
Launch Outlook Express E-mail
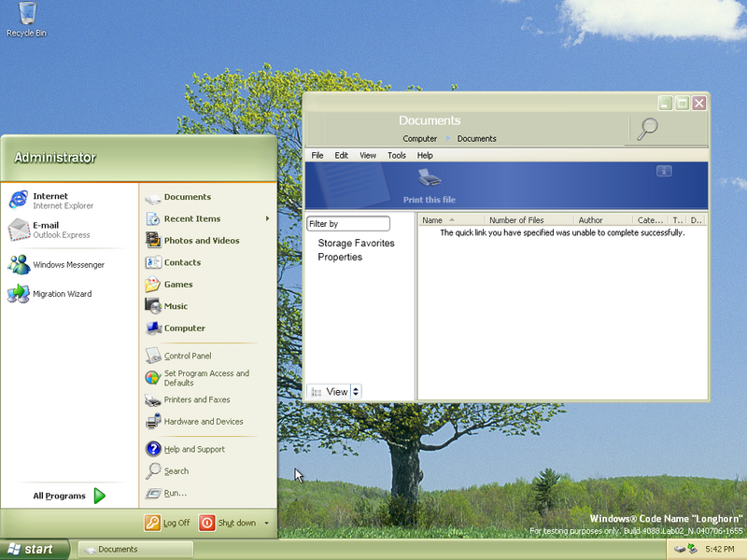49,230
